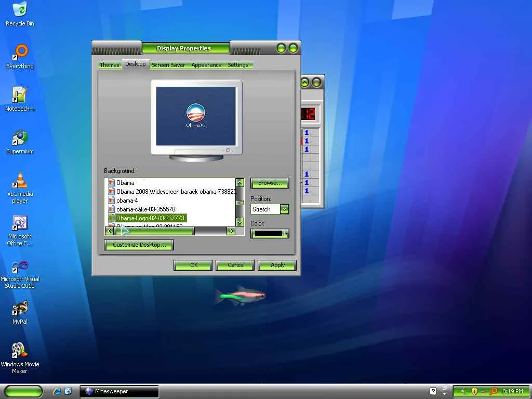Image resolution: width=532 pixels, height=399 pixels.
Task: Click the 8:19 PM system clock
Action: click(512, 391)
